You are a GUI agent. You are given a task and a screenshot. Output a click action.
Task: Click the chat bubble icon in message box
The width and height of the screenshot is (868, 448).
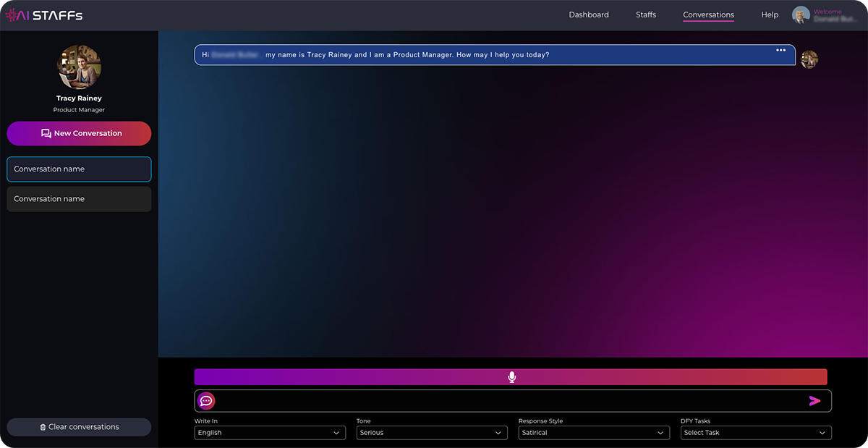tap(206, 401)
